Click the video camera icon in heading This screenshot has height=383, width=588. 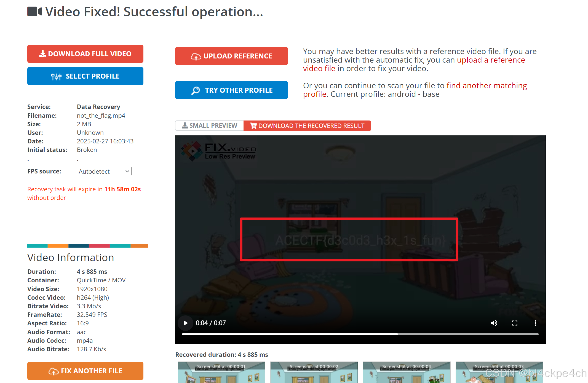coord(34,12)
